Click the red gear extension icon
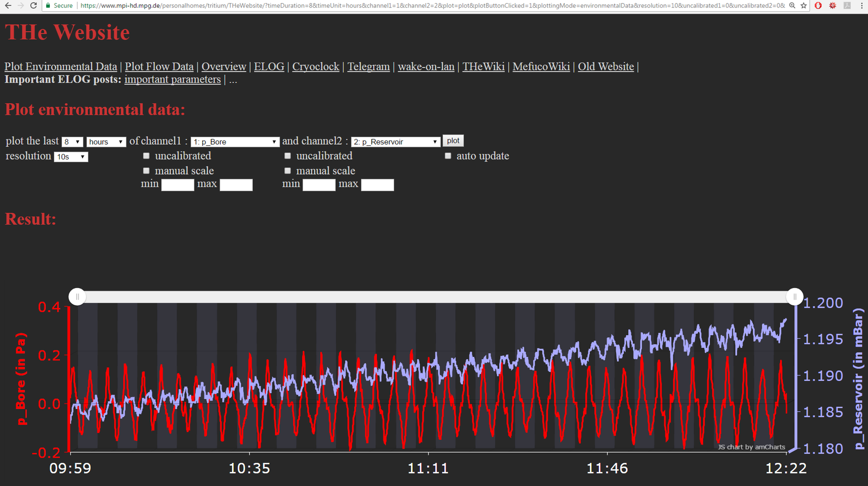This screenshot has height=486, width=868. pos(833,5)
